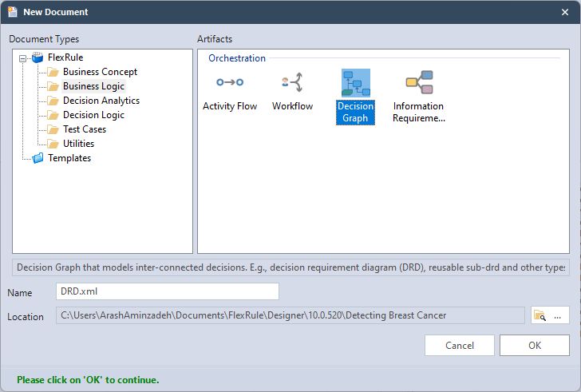
Task: Select the FlexRule root tree label
Action: tap(65, 57)
